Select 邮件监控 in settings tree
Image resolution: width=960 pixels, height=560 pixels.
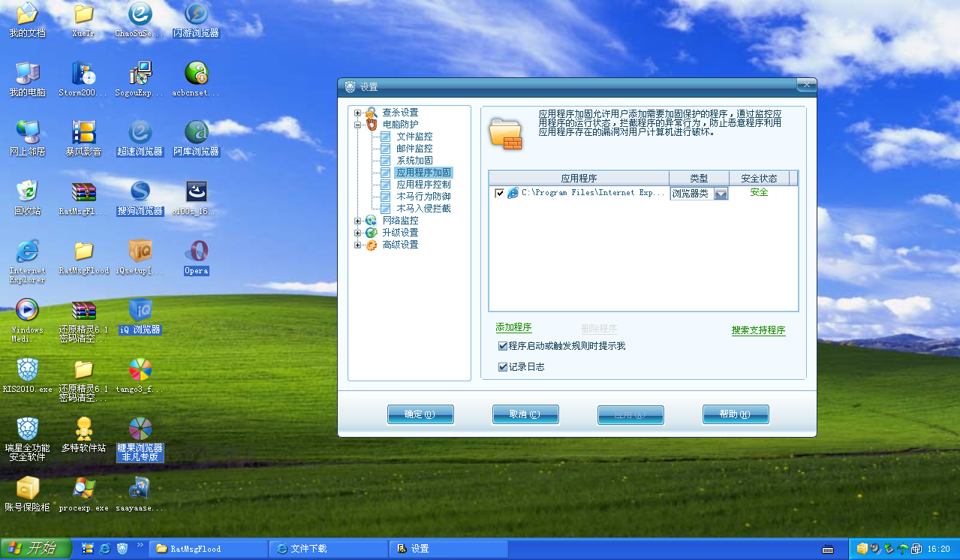click(x=414, y=149)
